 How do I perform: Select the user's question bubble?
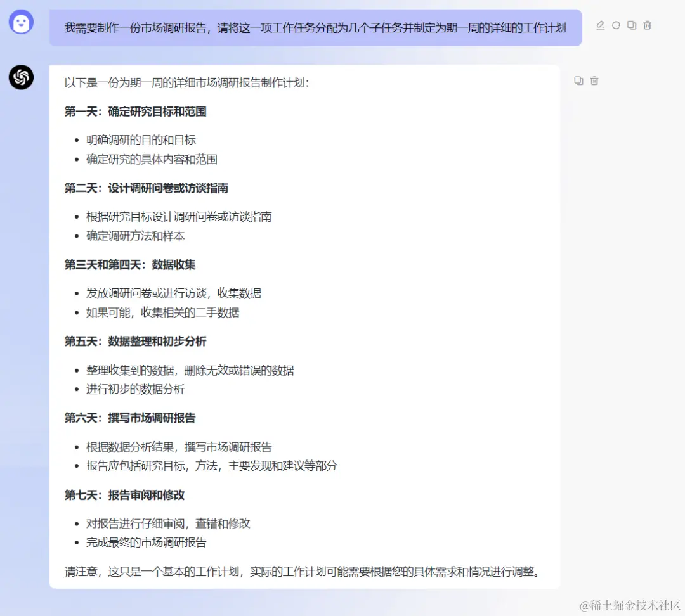click(315, 26)
